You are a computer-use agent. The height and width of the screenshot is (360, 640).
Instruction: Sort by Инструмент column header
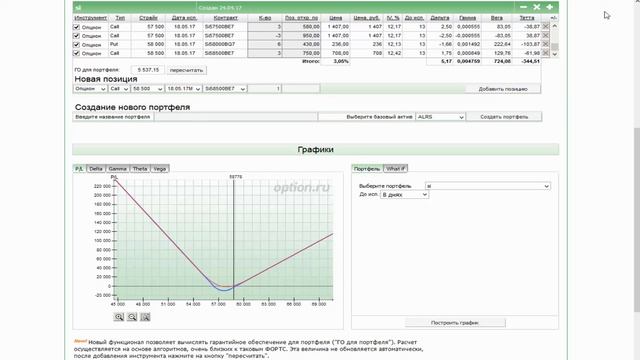coord(91,18)
